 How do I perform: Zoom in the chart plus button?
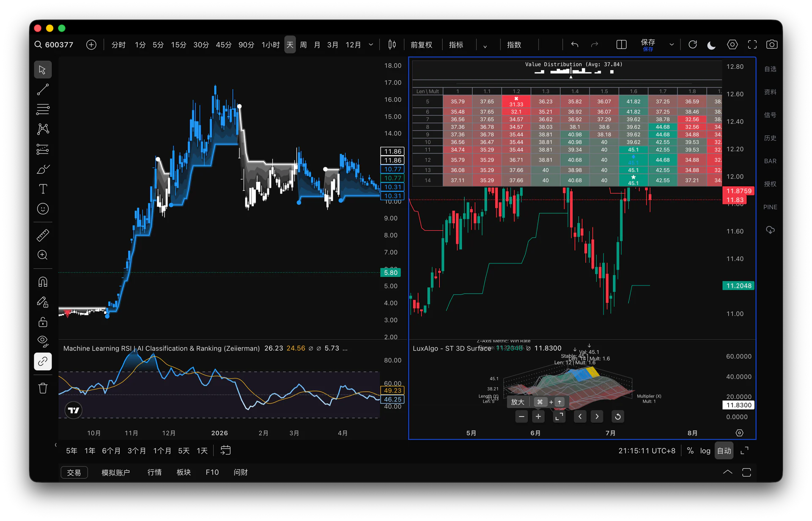(538, 417)
